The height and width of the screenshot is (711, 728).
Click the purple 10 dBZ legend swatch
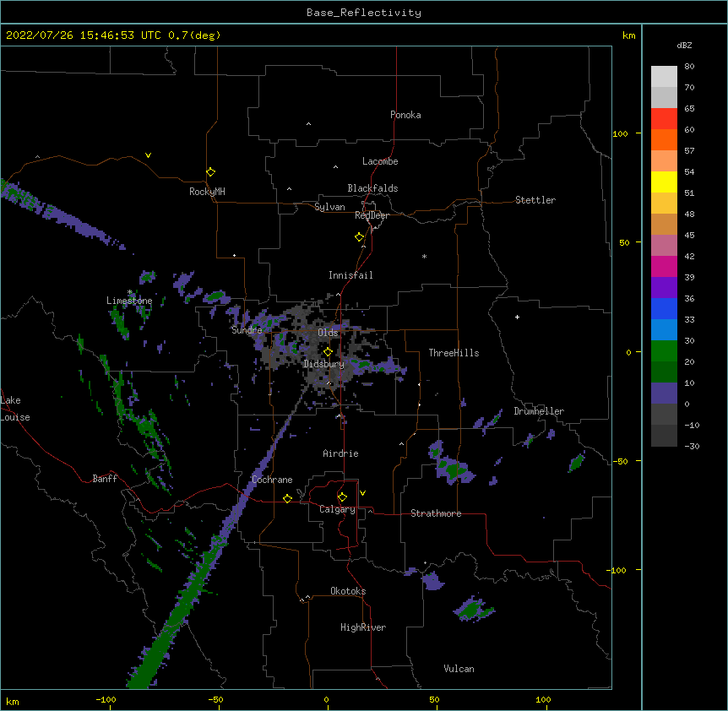click(664, 393)
